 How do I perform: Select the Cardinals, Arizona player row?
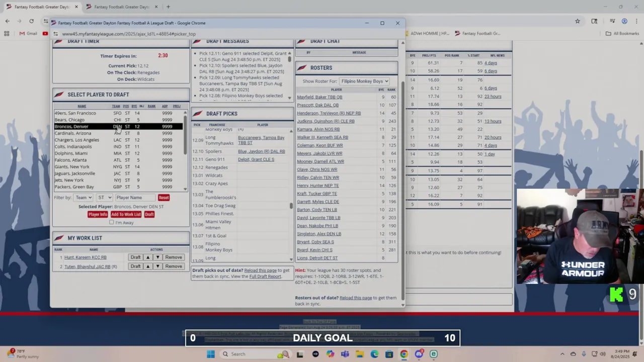(118, 133)
